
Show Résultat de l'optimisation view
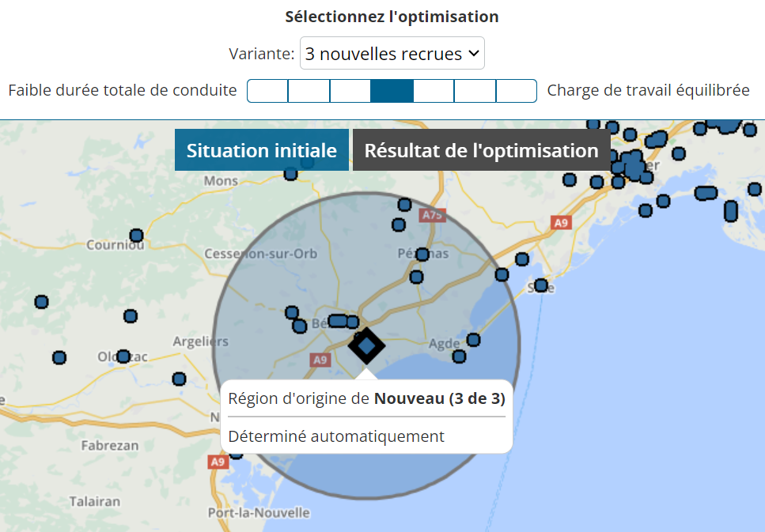(x=481, y=150)
